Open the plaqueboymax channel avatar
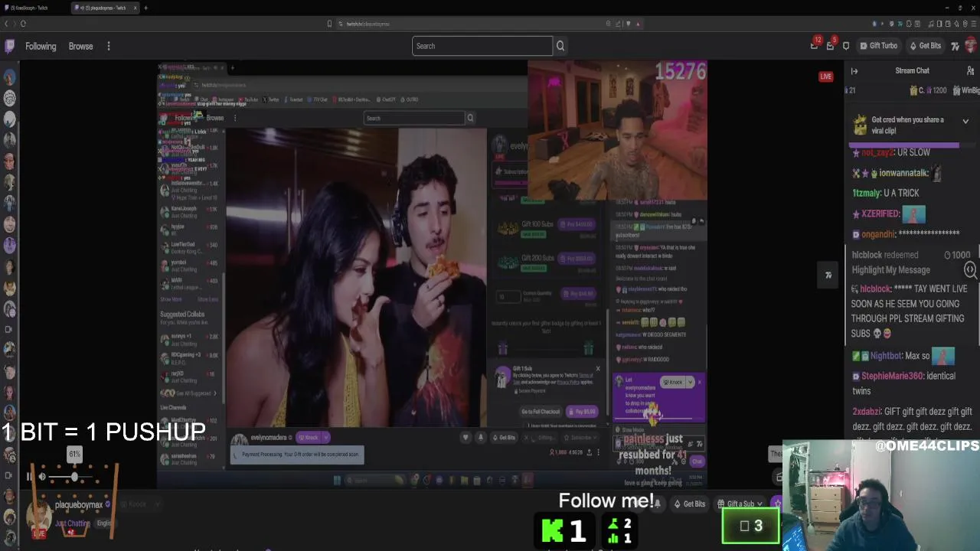 pyautogui.click(x=39, y=517)
